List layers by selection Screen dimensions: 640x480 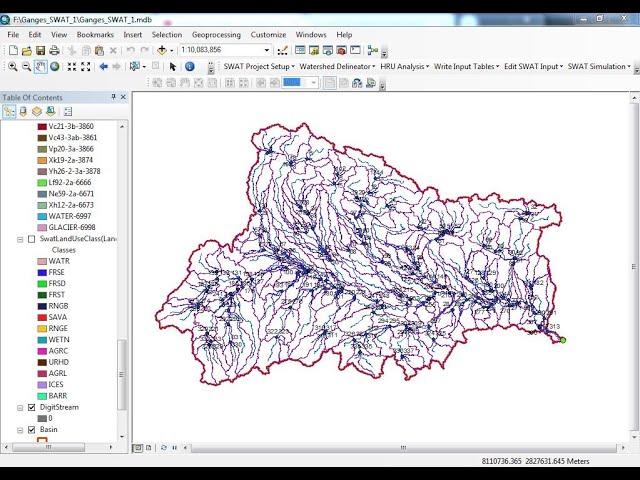click(51, 111)
